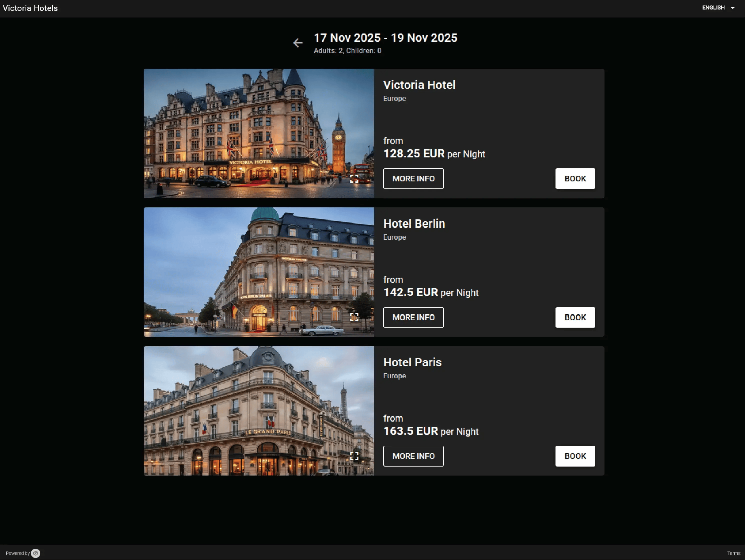Click the Victoria Hotels brand logo text
Image resolution: width=745 pixels, height=560 pixels.
(30, 8)
